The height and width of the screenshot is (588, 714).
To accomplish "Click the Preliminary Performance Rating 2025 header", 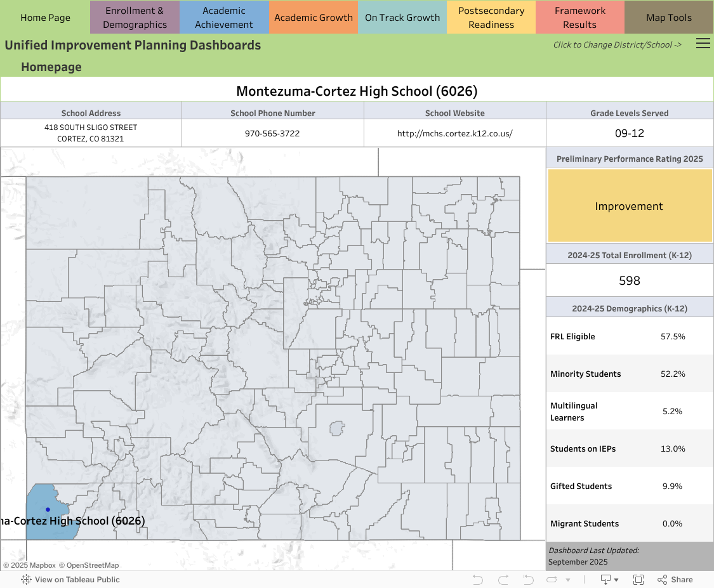I will (630, 159).
